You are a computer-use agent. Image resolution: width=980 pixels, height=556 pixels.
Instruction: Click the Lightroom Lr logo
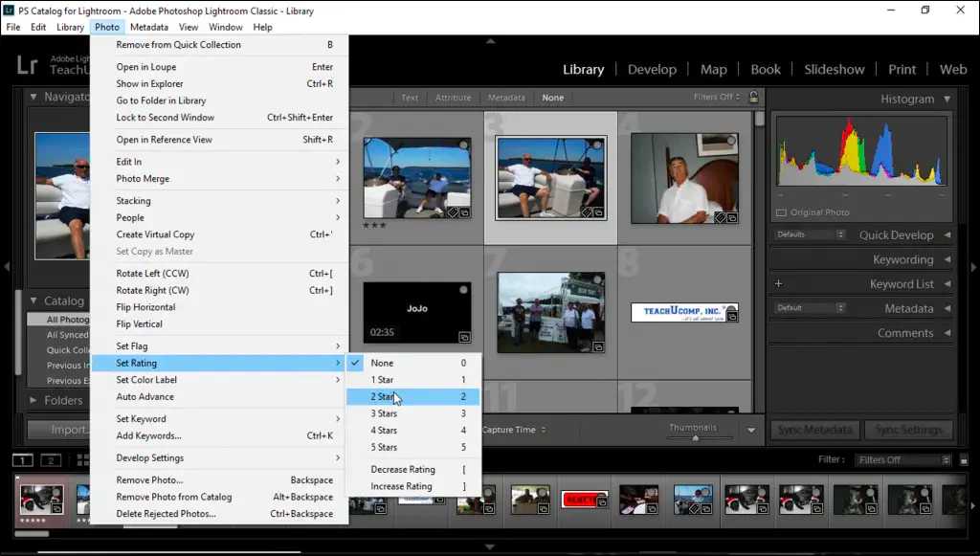[27, 65]
